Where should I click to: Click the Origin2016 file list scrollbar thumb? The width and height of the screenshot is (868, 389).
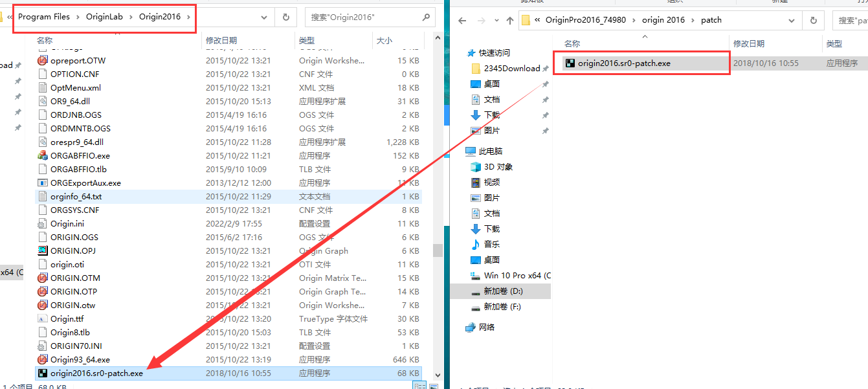click(438, 250)
